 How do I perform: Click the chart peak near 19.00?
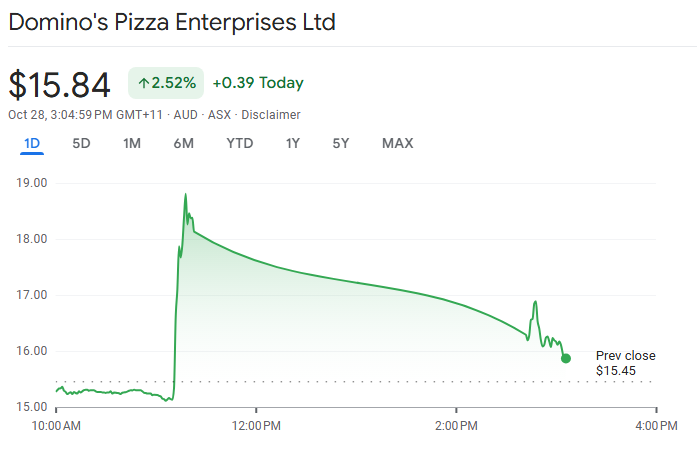pos(186,195)
